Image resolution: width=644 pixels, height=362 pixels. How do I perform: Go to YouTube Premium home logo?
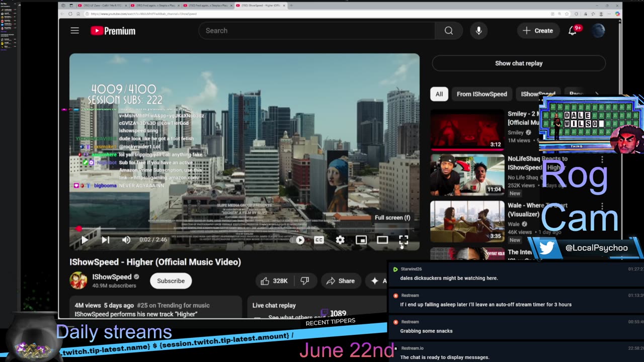[x=113, y=31]
